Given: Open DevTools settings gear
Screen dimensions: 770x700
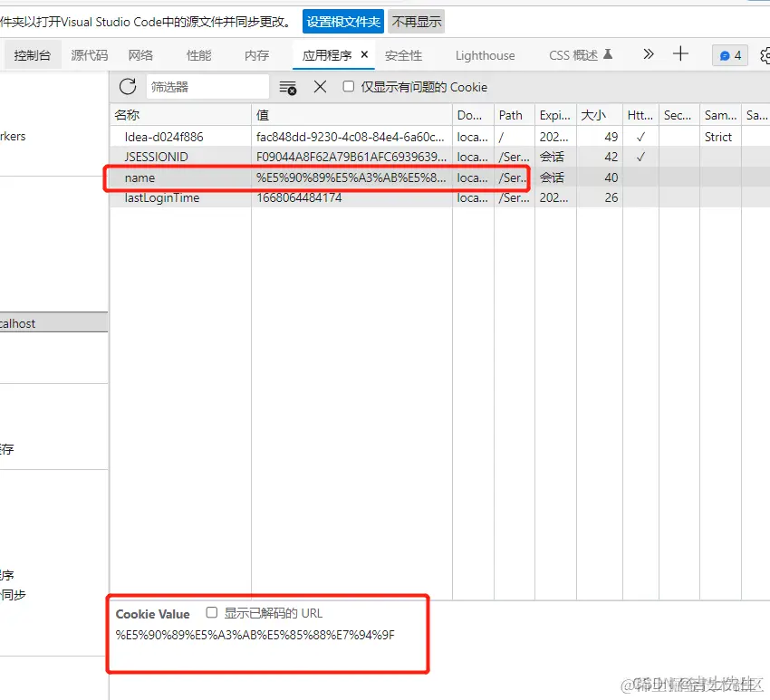Looking at the screenshot, I should pyautogui.click(x=765, y=55).
